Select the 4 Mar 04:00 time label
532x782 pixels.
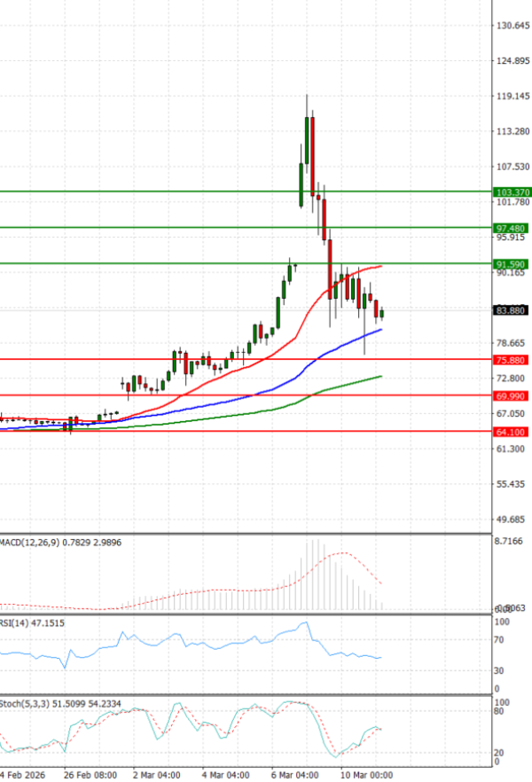point(225,774)
